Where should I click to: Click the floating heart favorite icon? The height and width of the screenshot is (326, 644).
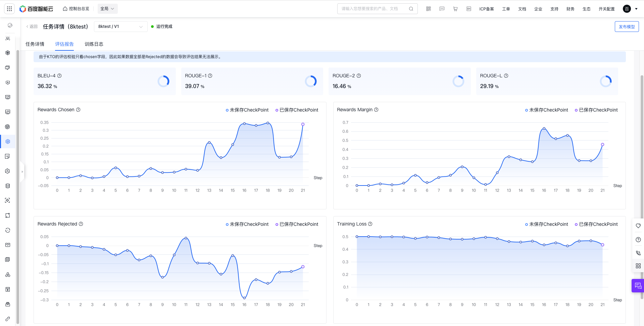[638, 226]
